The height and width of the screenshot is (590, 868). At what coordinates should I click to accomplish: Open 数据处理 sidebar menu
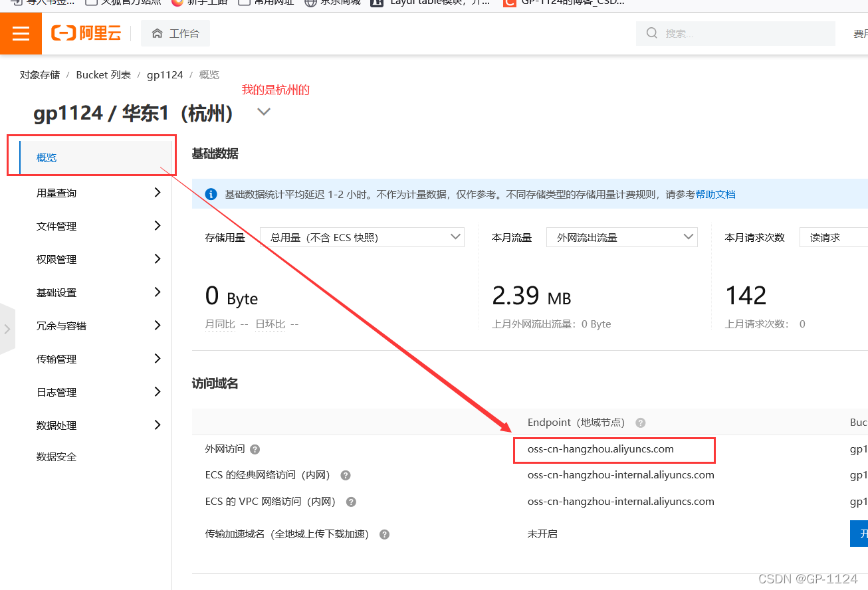(x=96, y=425)
